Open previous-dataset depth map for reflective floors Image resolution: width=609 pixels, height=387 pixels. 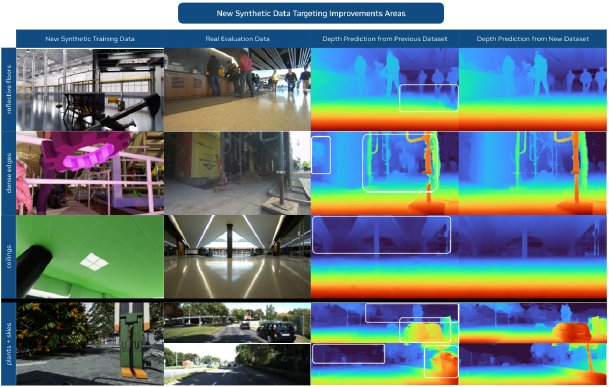pos(385,89)
